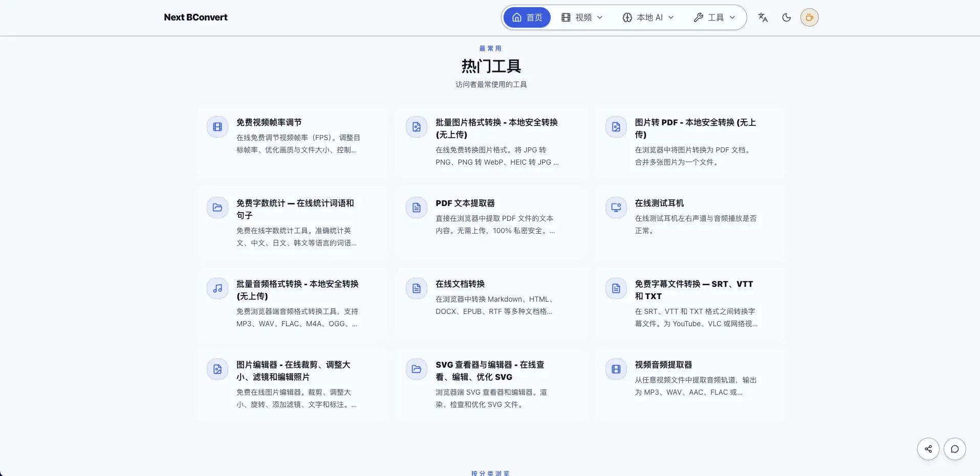
Task: Open the 视频音频提取器 title
Action: click(x=663, y=365)
